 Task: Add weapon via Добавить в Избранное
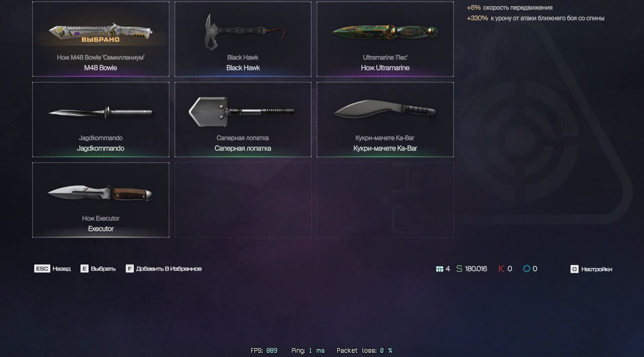(169, 269)
